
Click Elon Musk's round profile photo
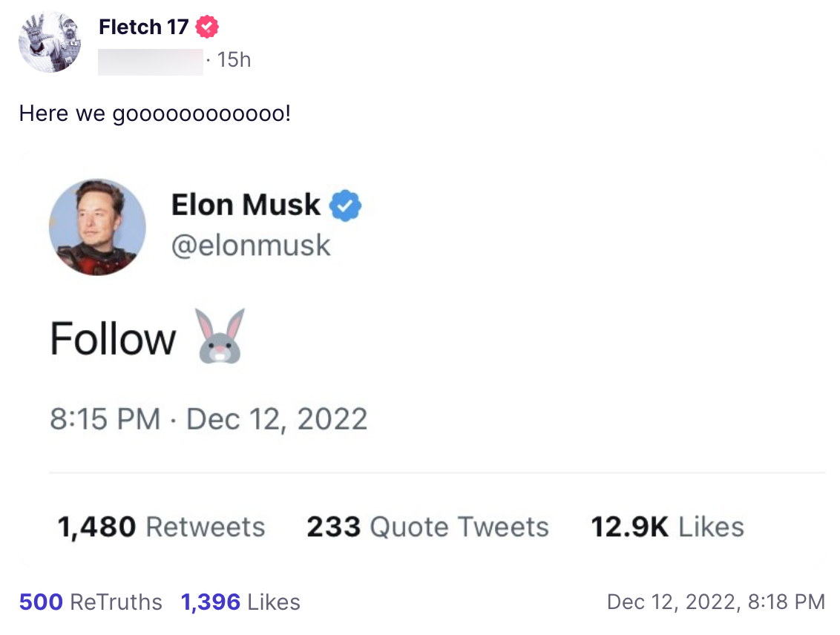tap(97, 227)
